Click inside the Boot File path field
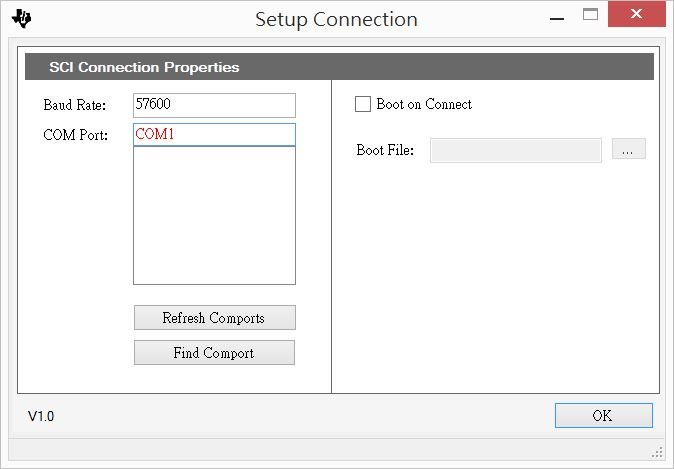Screen dimensions: 674x469 coord(516,150)
